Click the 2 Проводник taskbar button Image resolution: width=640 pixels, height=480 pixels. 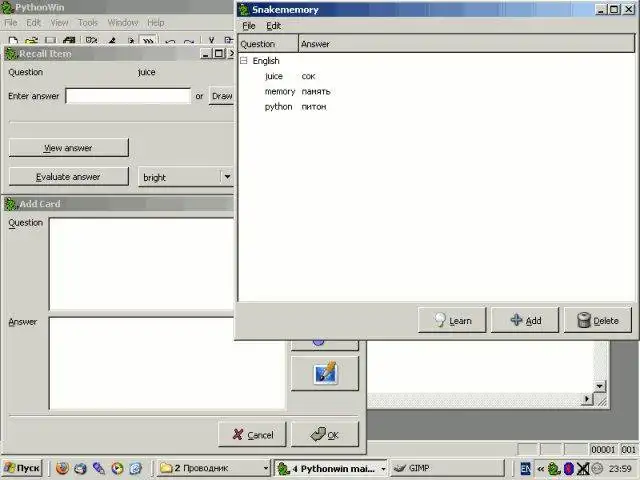[214, 468]
